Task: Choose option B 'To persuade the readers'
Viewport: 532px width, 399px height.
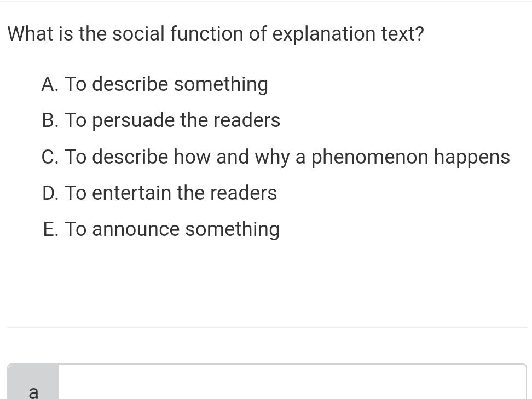Action: coord(161,120)
